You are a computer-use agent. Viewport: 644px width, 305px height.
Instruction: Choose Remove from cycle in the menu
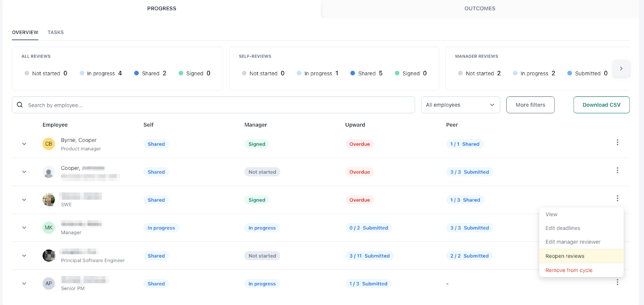click(569, 270)
